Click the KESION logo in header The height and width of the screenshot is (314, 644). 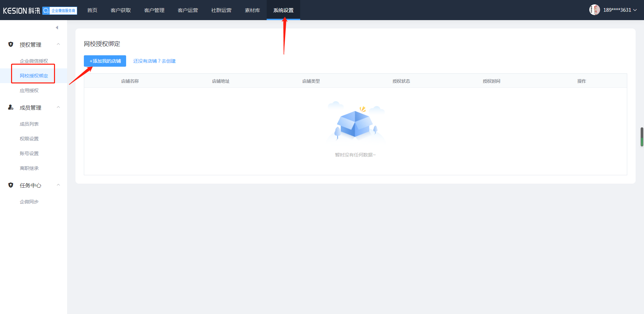pyautogui.click(x=21, y=11)
